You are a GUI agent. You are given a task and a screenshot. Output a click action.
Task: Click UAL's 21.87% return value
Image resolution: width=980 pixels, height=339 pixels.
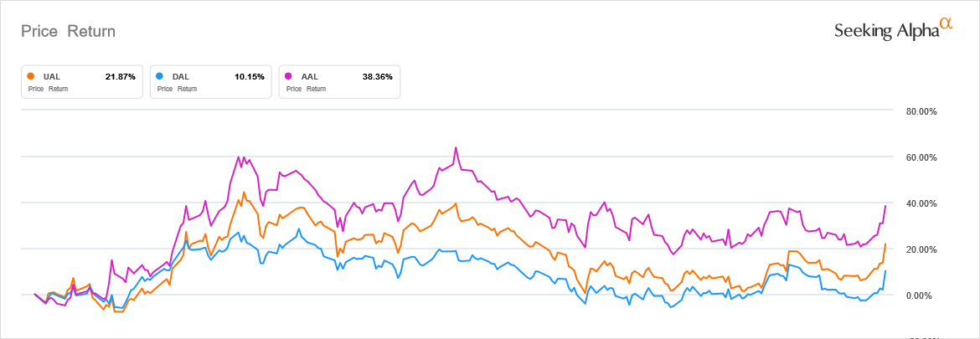point(120,77)
